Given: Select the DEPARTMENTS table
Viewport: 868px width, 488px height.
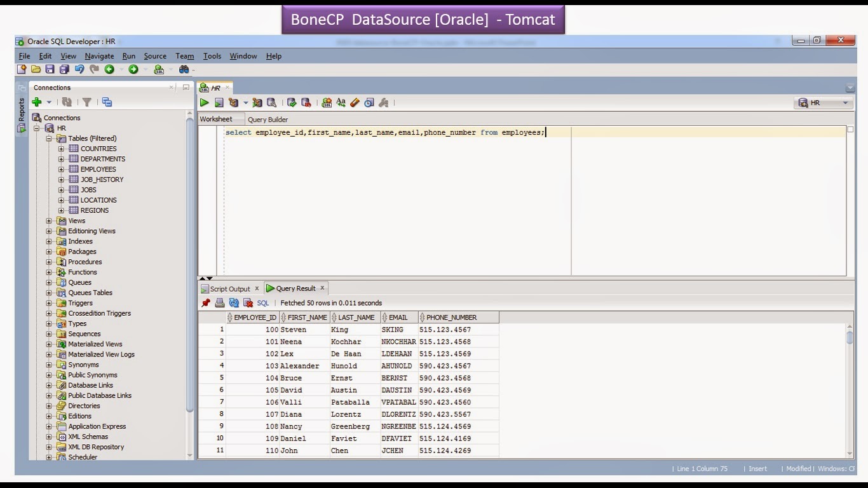Looking at the screenshot, I should [x=102, y=159].
